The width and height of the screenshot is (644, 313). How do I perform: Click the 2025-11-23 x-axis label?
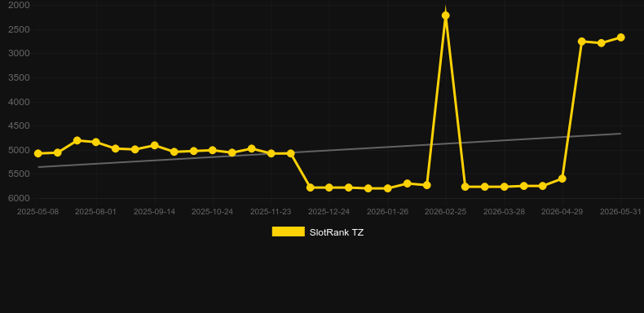coord(271,212)
